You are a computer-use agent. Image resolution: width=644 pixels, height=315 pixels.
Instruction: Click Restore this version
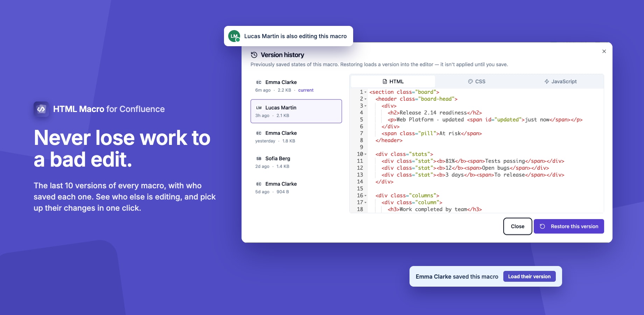pos(569,226)
